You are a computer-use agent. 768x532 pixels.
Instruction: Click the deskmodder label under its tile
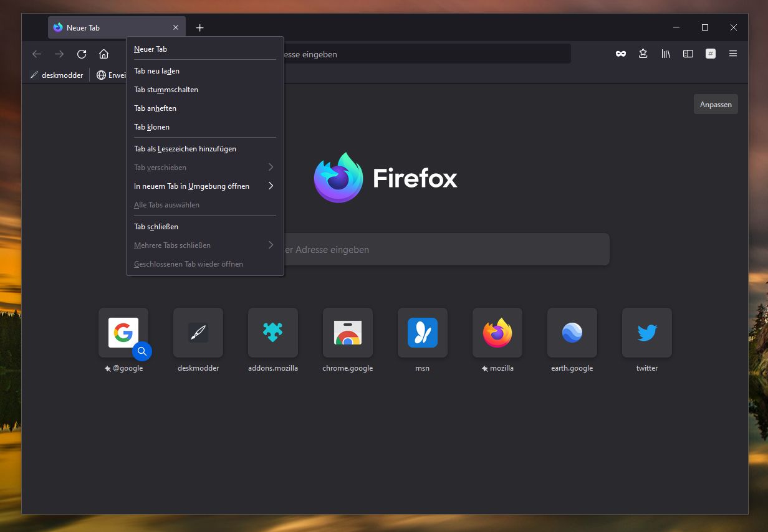pyautogui.click(x=198, y=368)
